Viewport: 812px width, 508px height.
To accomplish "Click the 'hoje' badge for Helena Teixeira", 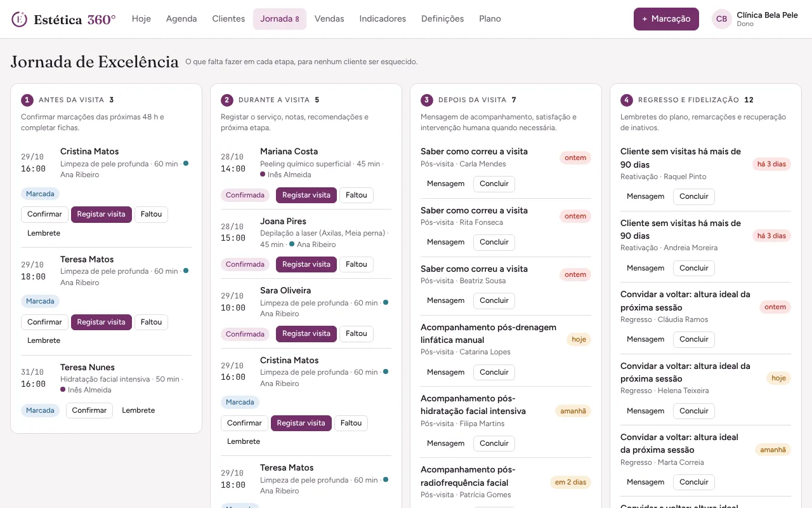I will click(778, 378).
